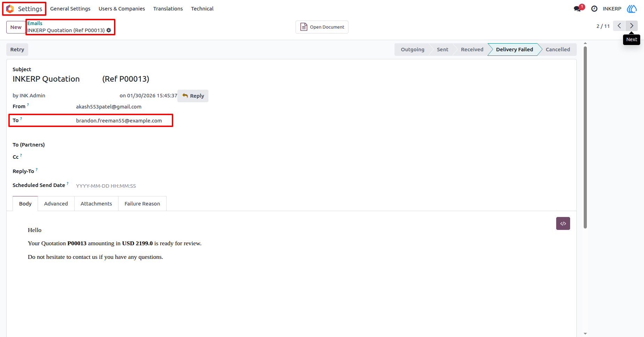644x337 pixels.
Task: Set status to Sent
Action: 443,50
